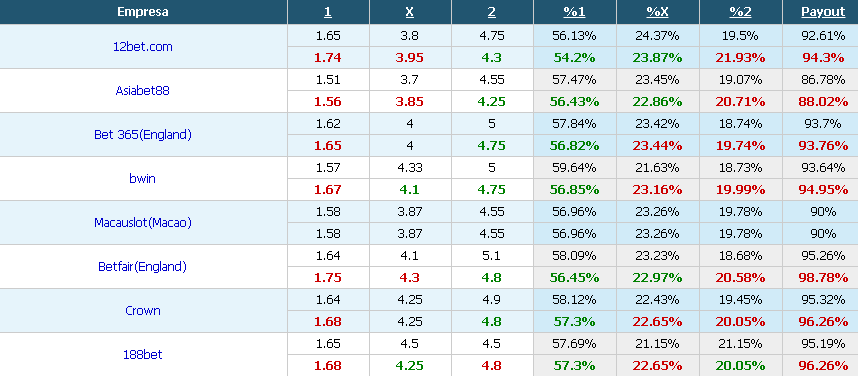The image size is (858, 376).
Task: Sort table by %X header
Action: 657,12
